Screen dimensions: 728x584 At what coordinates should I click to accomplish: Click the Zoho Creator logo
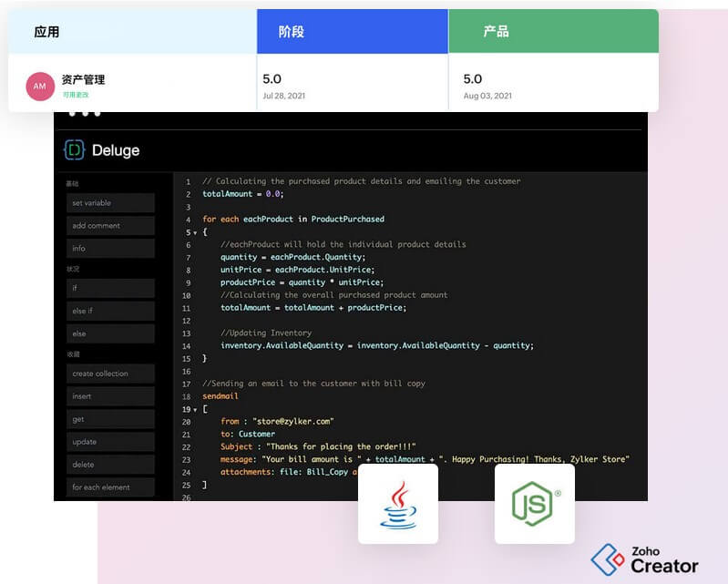[645, 560]
